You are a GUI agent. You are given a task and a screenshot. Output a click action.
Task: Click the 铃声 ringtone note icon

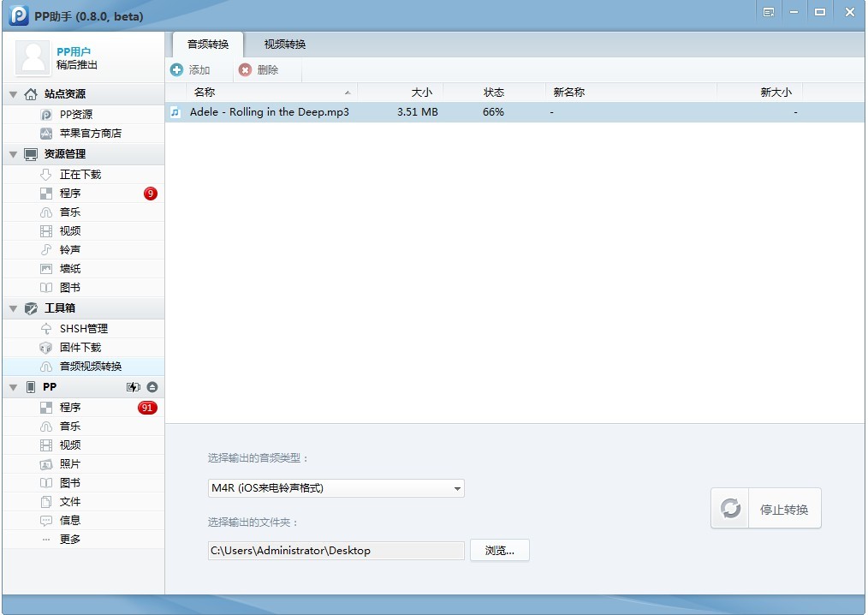point(46,250)
